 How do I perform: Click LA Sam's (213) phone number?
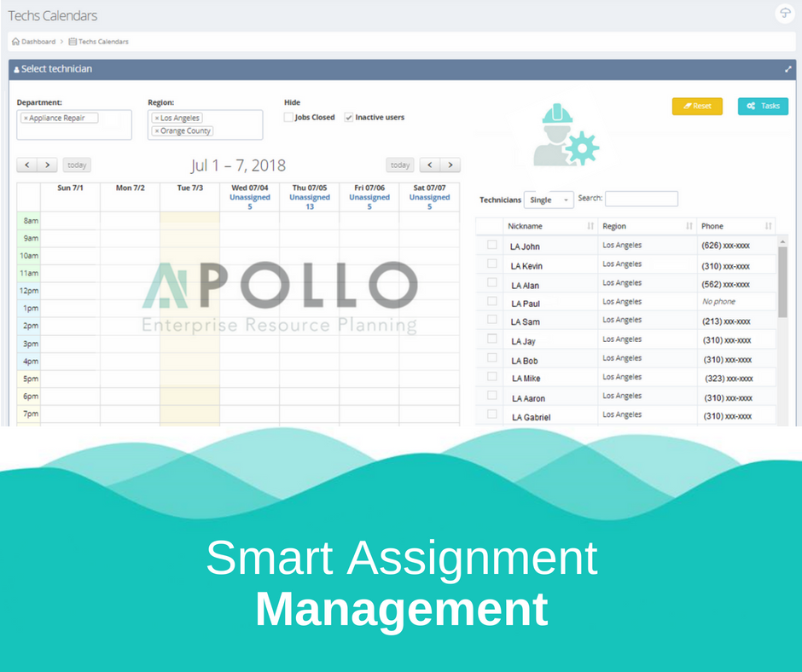click(726, 322)
